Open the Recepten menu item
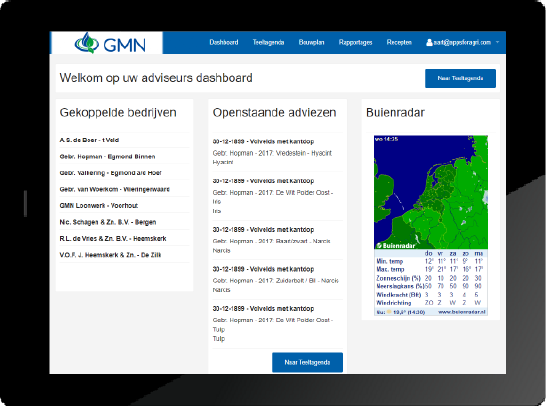Screen dimensions: 546x407 pyautogui.click(x=399, y=42)
